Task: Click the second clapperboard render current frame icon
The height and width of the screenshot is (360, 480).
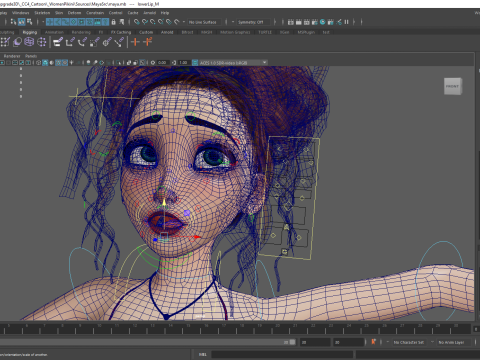Action: pos(299,22)
